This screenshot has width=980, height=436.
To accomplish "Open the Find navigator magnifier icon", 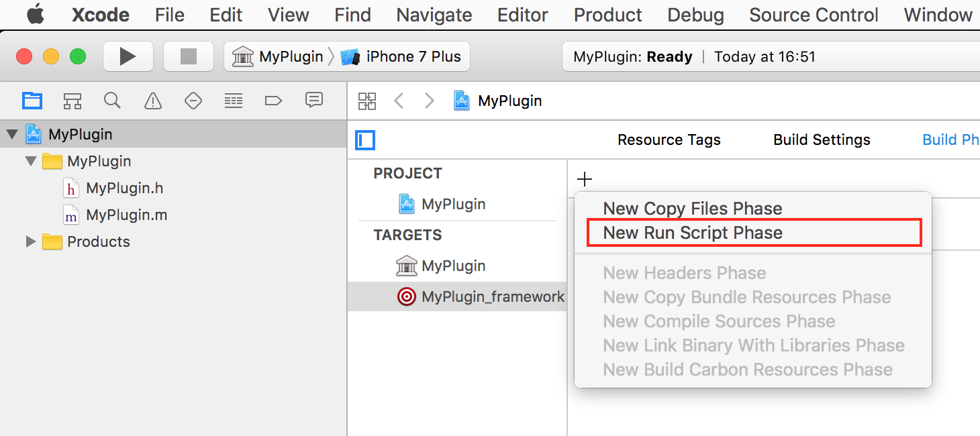I will click(112, 101).
